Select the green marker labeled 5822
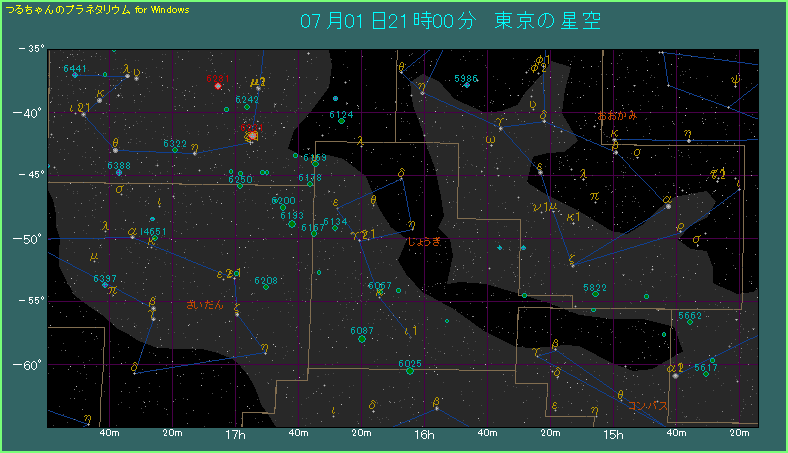Screen dimensions: 788x453 pos(594,295)
